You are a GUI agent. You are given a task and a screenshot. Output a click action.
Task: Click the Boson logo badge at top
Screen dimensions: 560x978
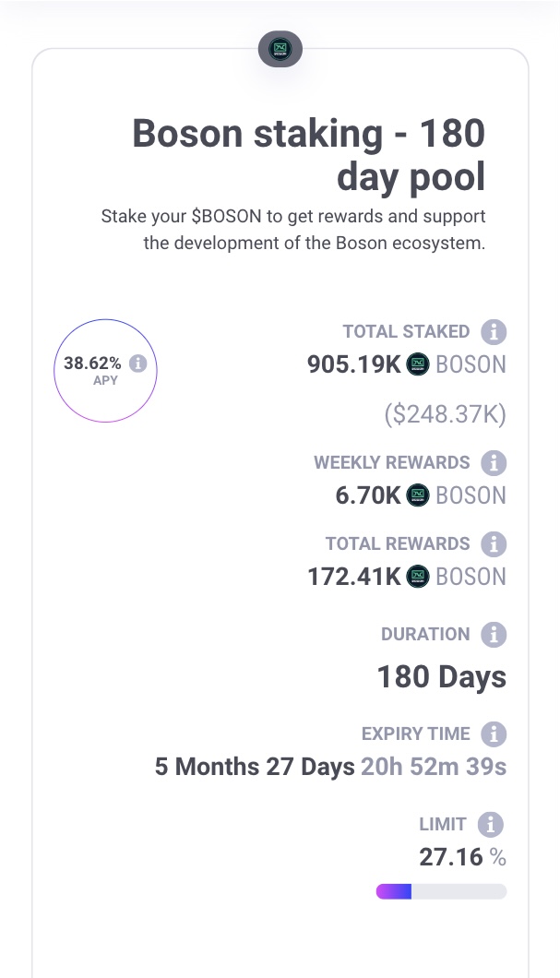(x=280, y=48)
